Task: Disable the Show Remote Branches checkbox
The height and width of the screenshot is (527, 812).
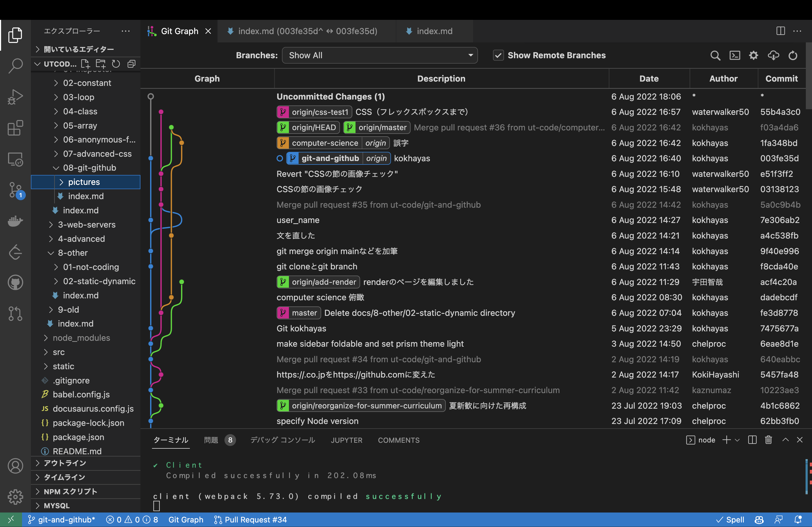Action: [x=498, y=55]
